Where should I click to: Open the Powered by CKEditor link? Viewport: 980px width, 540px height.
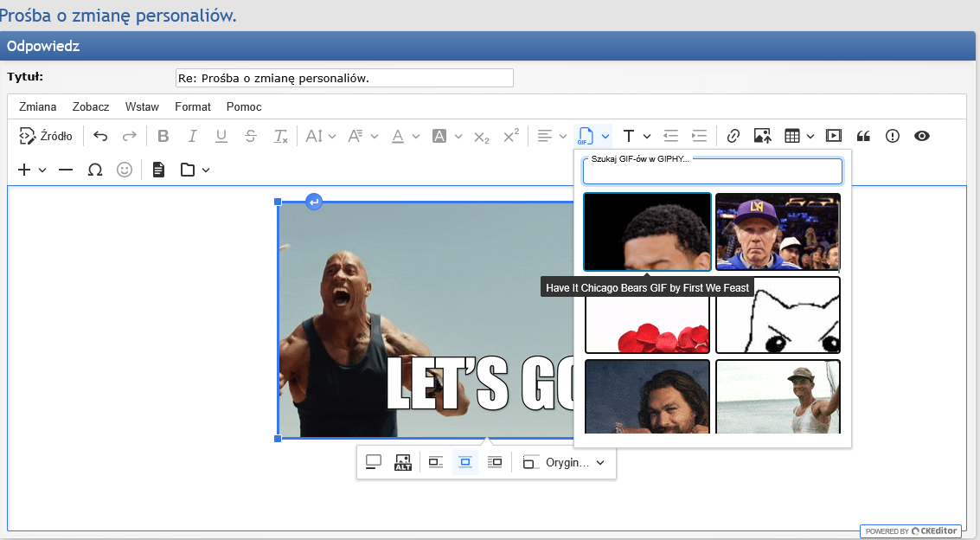911,530
